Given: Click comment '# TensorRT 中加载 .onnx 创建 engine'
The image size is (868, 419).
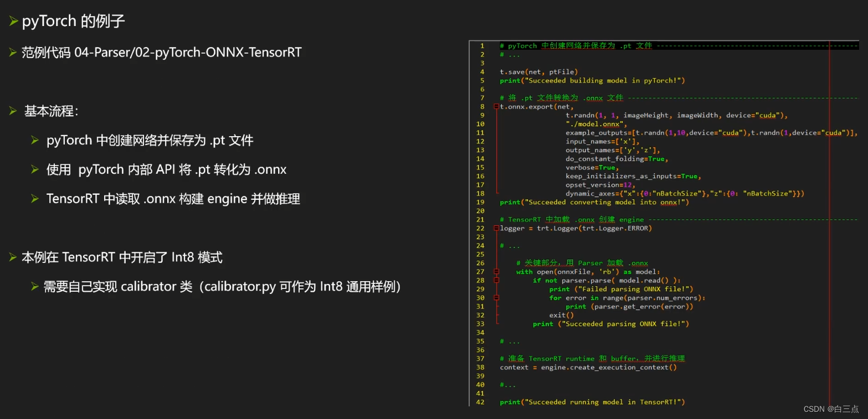Looking at the screenshot, I should pos(572,219).
